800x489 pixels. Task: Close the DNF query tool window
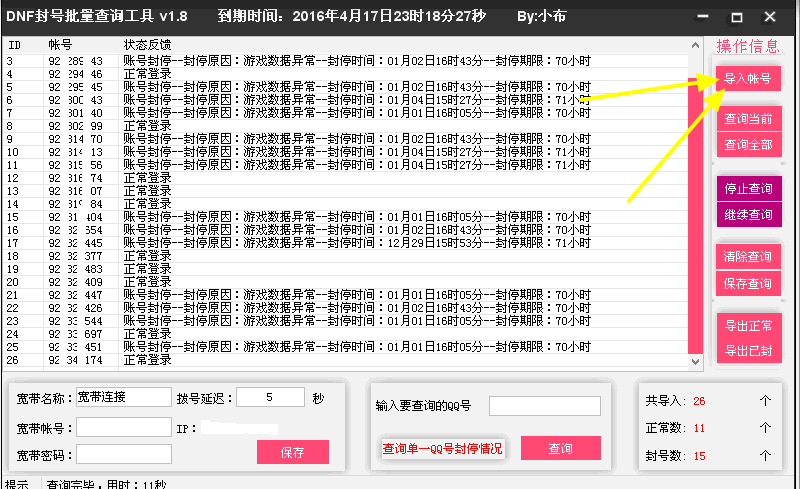(x=770, y=17)
